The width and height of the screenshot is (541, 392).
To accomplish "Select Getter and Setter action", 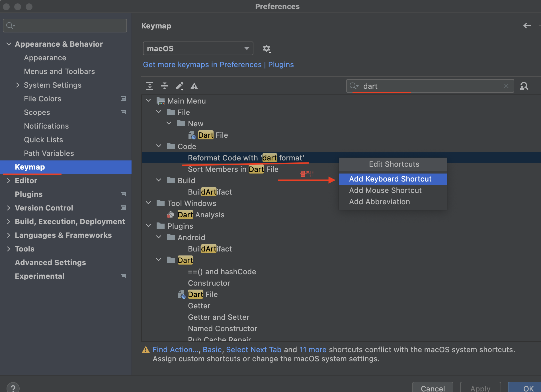I will tap(219, 317).
